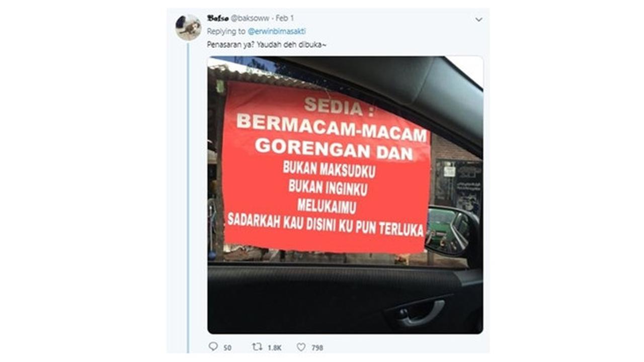
Task: Open the Bakso profile avatar picture
Action: click(x=188, y=27)
